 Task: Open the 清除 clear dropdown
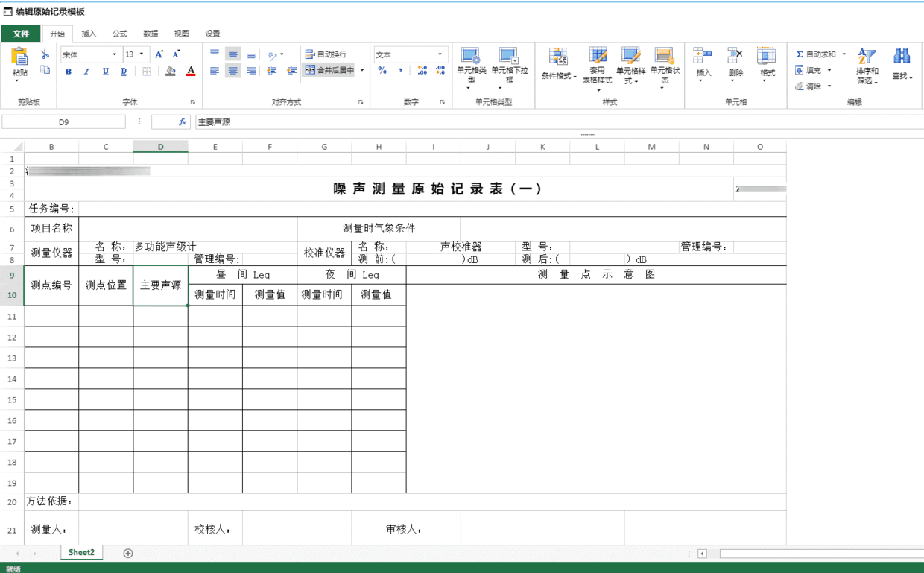pos(813,86)
